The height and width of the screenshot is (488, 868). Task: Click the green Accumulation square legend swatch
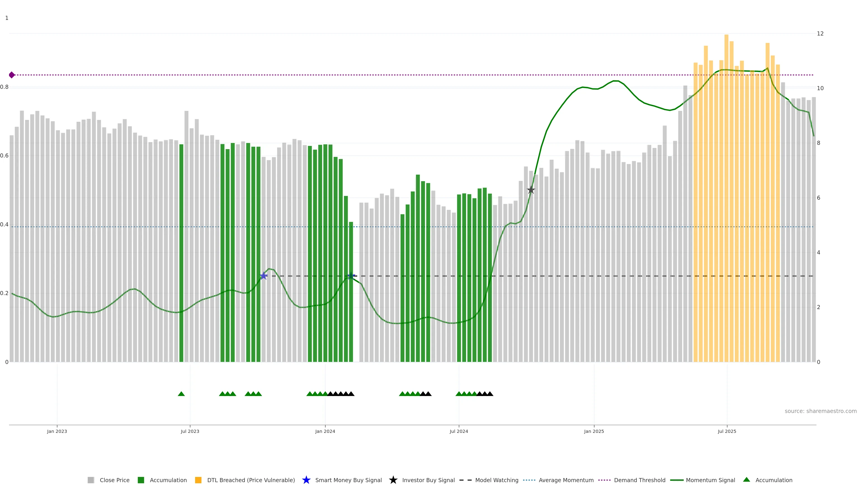[141, 480]
